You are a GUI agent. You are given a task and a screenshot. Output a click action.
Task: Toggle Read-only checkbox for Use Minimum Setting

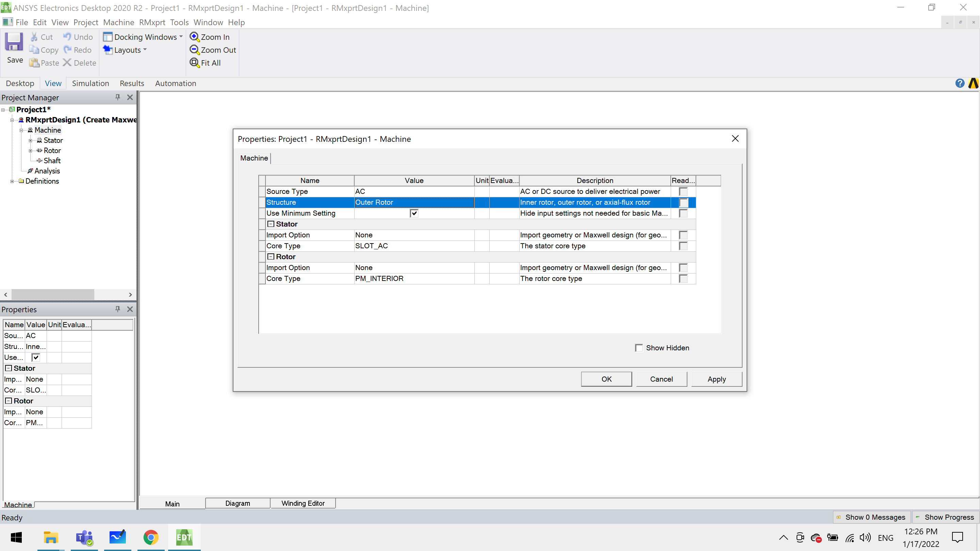pos(683,213)
